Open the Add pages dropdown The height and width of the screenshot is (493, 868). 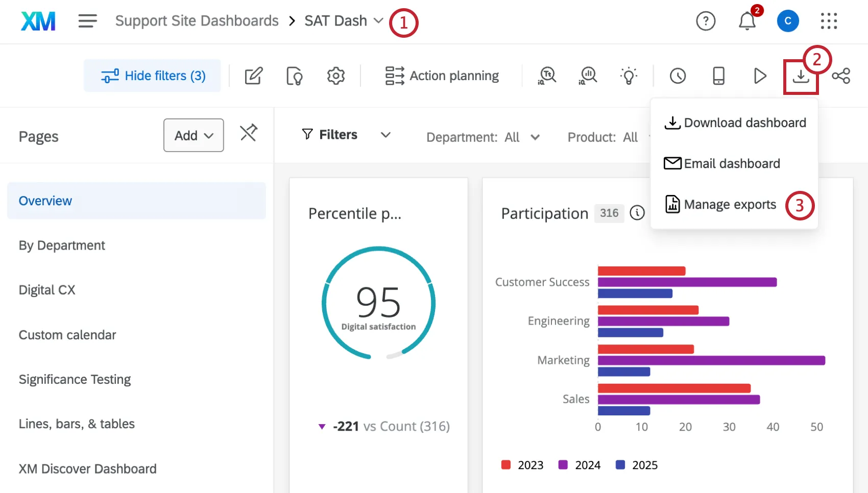coord(194,135)
